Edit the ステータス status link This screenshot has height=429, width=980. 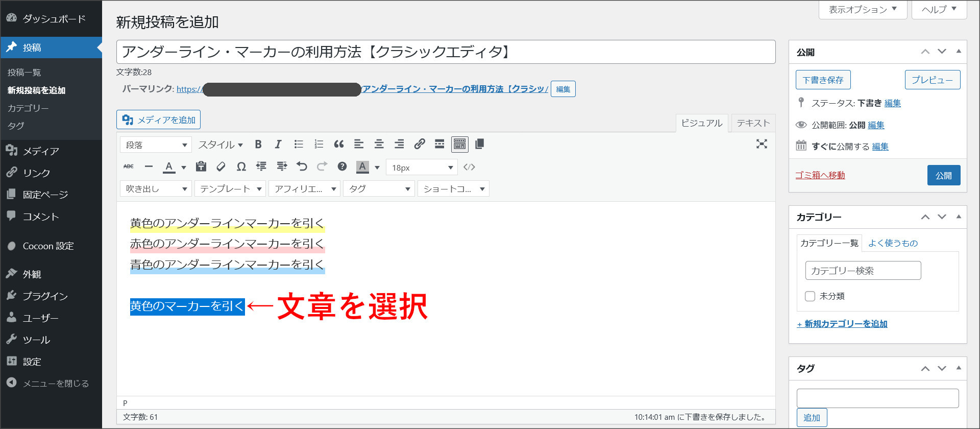pyautogui.click(x=892, y=103)
